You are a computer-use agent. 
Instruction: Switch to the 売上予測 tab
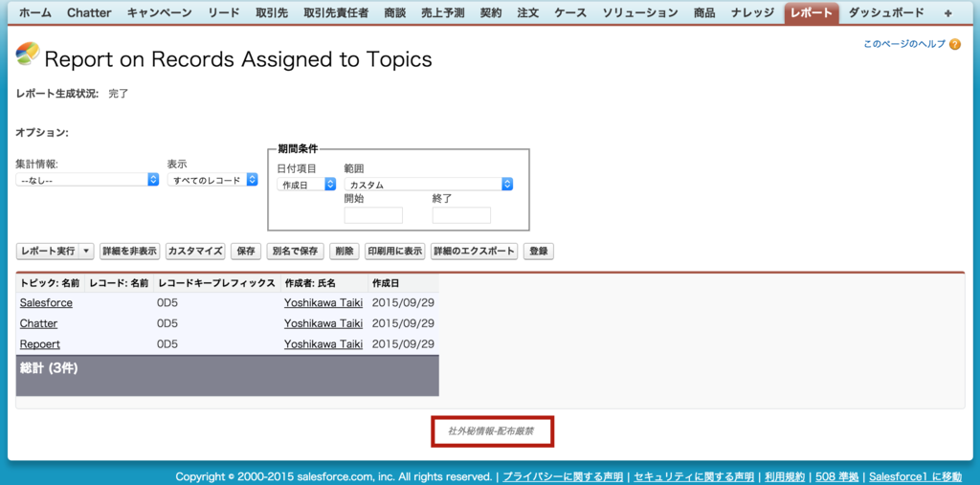click(x=443, y=13)
